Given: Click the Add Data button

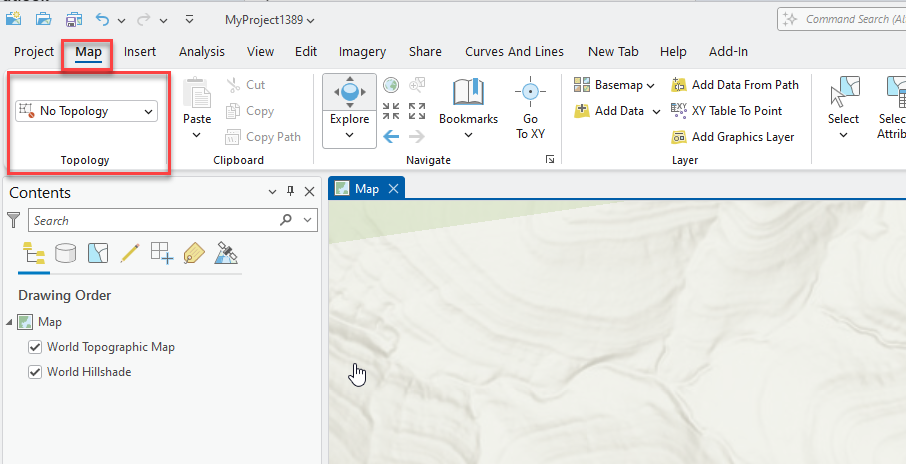Looking at the screenshot, I should [x=608, y=111].
